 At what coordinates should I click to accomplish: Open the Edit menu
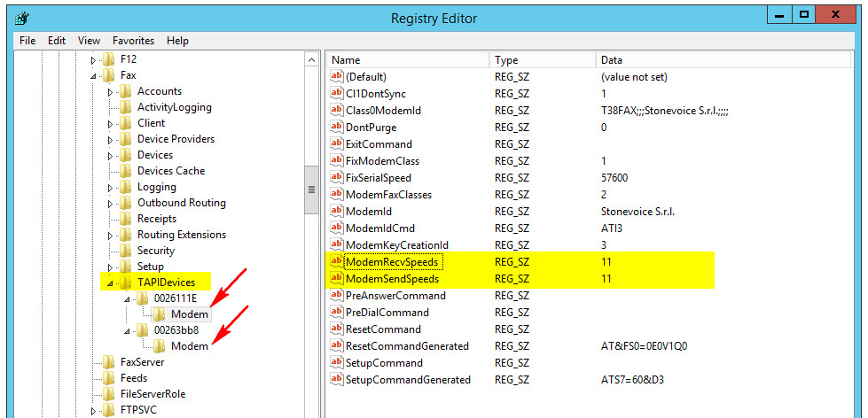[x=57, y=41]
